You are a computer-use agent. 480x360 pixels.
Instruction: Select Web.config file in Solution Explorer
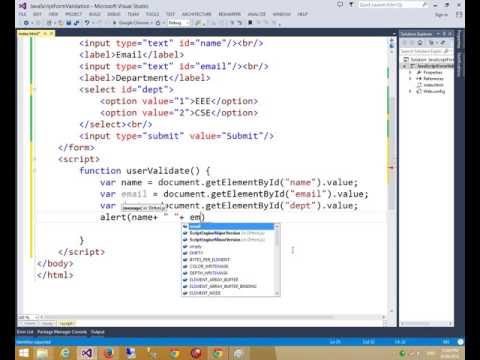click(434, 91)
